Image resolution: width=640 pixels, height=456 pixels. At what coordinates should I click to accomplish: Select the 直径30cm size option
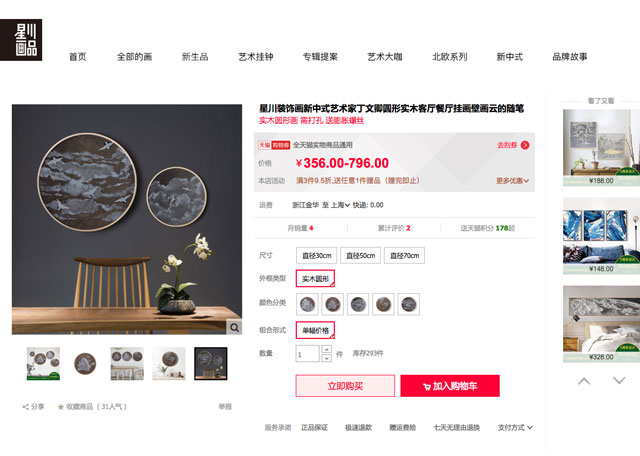316,256
